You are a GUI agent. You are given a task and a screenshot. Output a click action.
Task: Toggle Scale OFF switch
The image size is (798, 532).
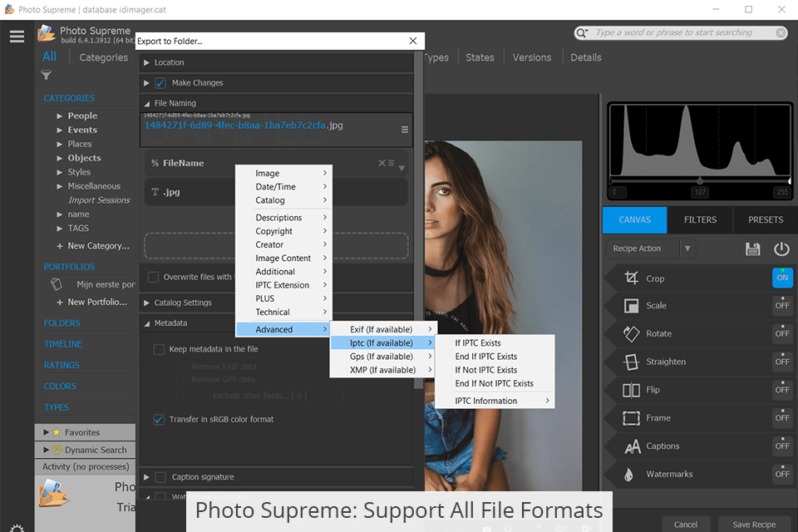point(782,305)
